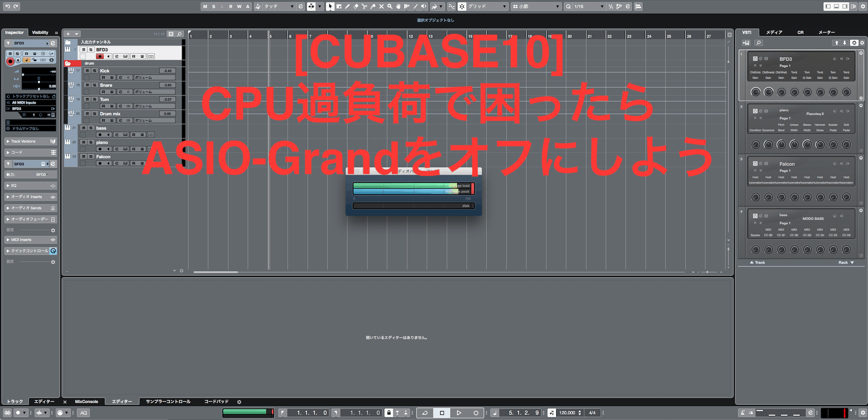This screenshot has width=868, height=420.
Task: Switch to the メーター tab
Action: click(827, 33)
